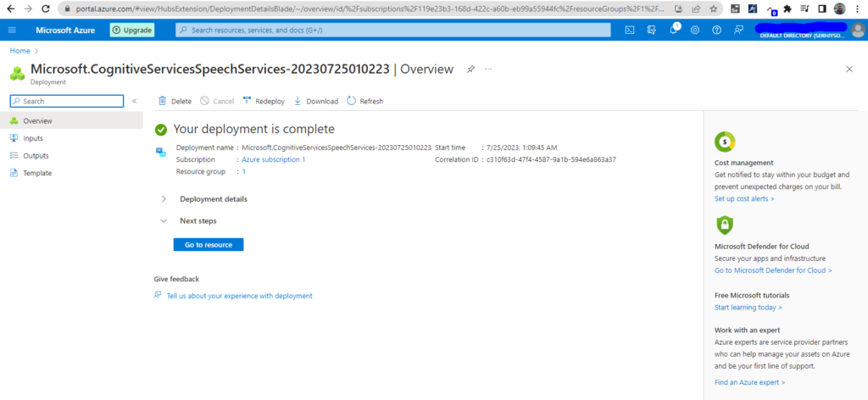868x400 pixels.
Task: Click the Deployment name value text
Action: 337,147
